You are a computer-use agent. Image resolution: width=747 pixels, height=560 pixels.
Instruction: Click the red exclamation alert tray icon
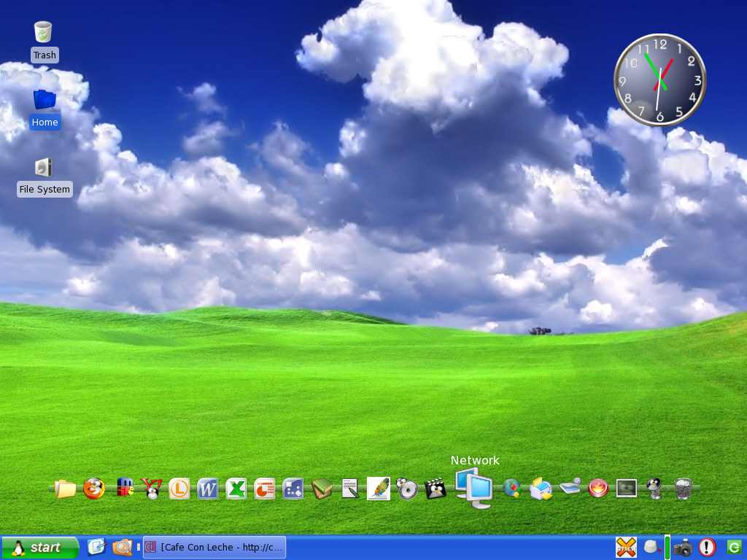click(708, 548)
